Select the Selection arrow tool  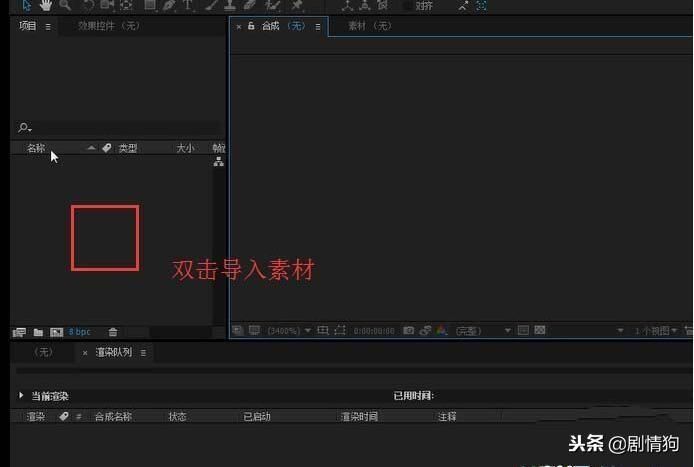[x=27, y=5]
